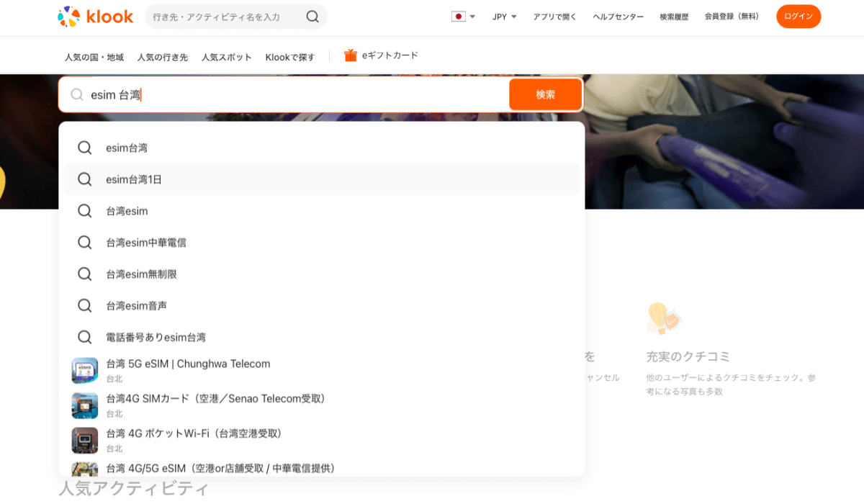Open ヘルプセンター link
The width and height of the screenshot is (864, 504).
(x=618, y=17)
